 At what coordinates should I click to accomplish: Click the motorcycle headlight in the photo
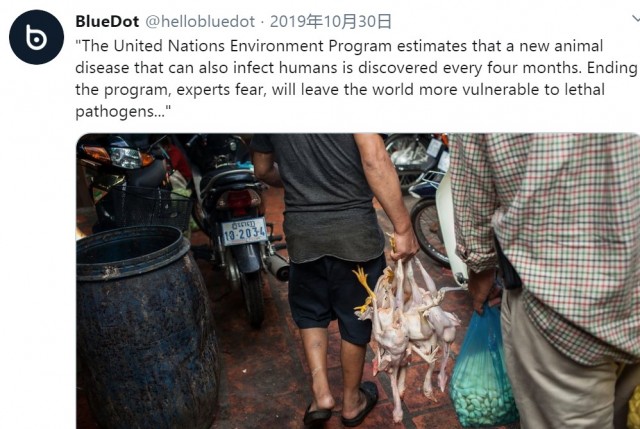tap(126, 158)
